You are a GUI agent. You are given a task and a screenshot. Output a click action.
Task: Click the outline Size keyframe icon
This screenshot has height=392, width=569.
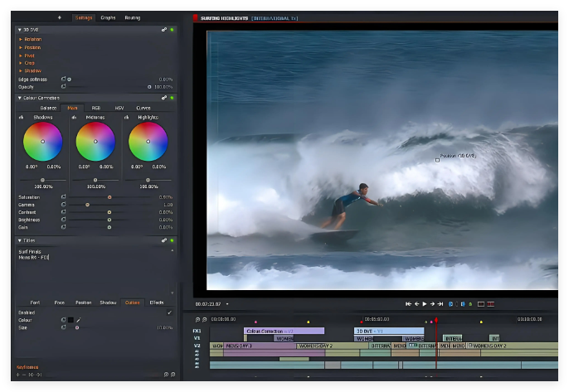click(64, 327)
